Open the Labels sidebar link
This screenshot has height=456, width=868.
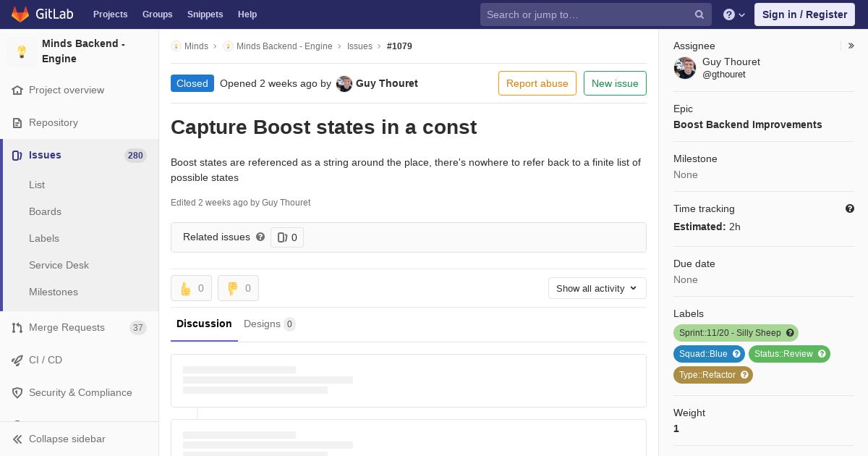pos(44,238)
